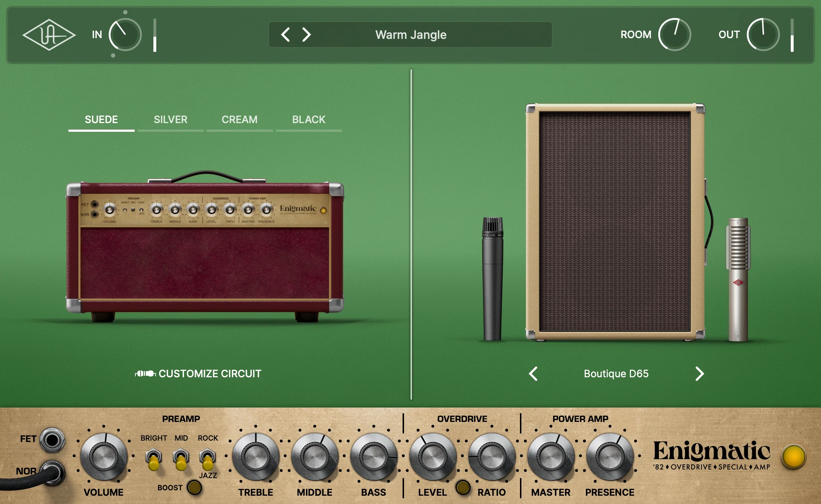Click the Enigmatic amp logo
Screen dimensions: 821x504
click(x=712, y=456)
